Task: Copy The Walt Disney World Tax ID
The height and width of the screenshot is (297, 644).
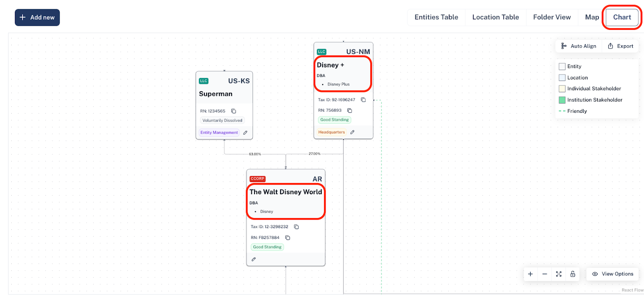Action: pyautogui.click(x=296, y=227)
